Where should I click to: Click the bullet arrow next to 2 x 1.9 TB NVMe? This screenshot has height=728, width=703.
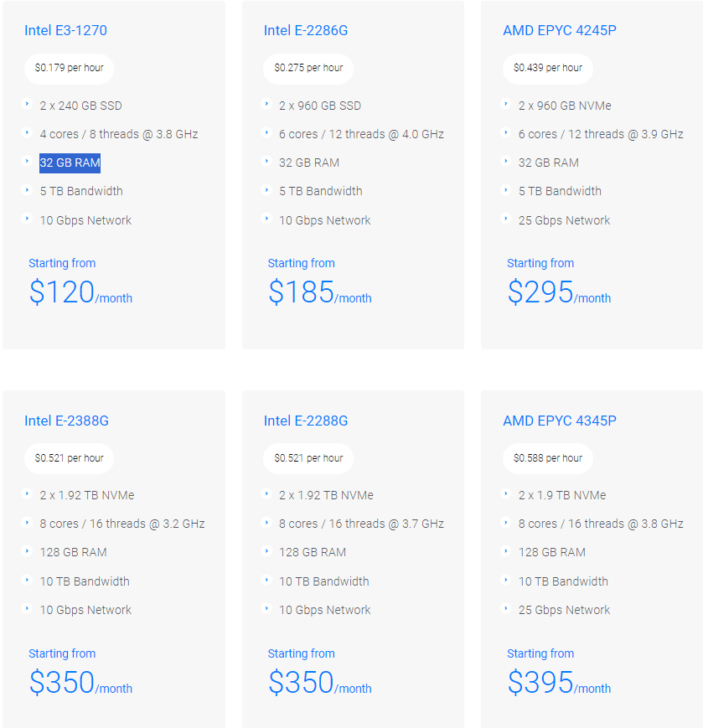(506, 494)
